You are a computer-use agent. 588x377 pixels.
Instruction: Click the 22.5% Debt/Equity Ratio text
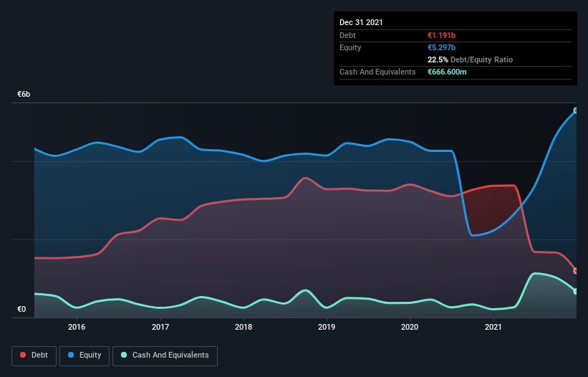click(470, 59)
